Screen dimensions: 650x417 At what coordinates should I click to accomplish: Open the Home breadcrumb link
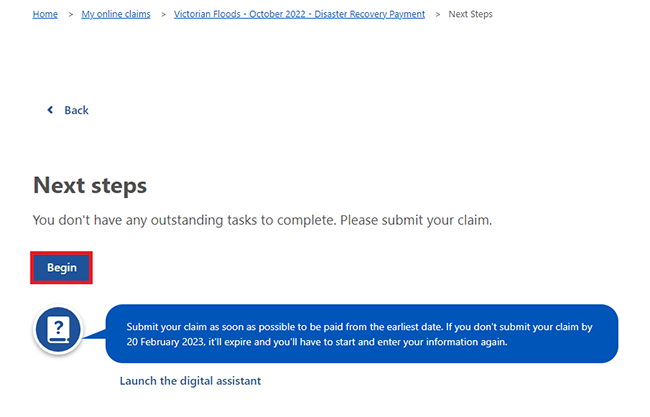(45, 14)
